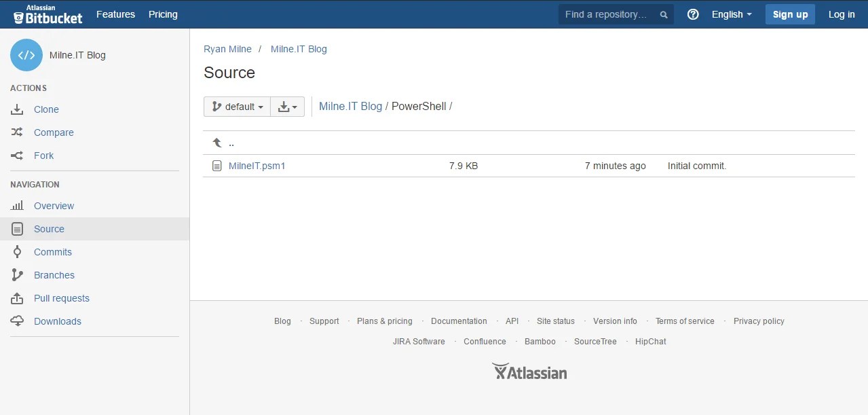868x415 pixels.
Task: Click the 7.9 KB file size
Action: coord(464,166)
